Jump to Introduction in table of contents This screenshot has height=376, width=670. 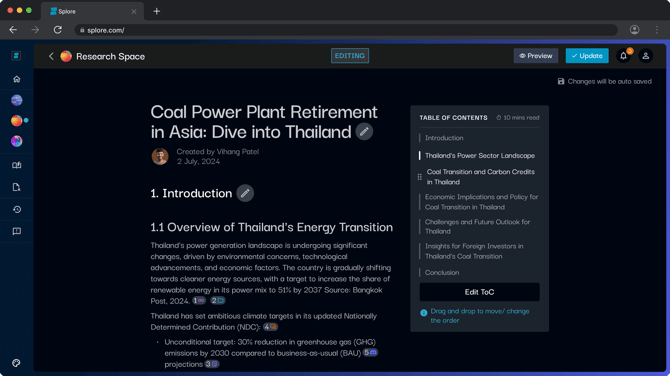(x=444, y=138)
